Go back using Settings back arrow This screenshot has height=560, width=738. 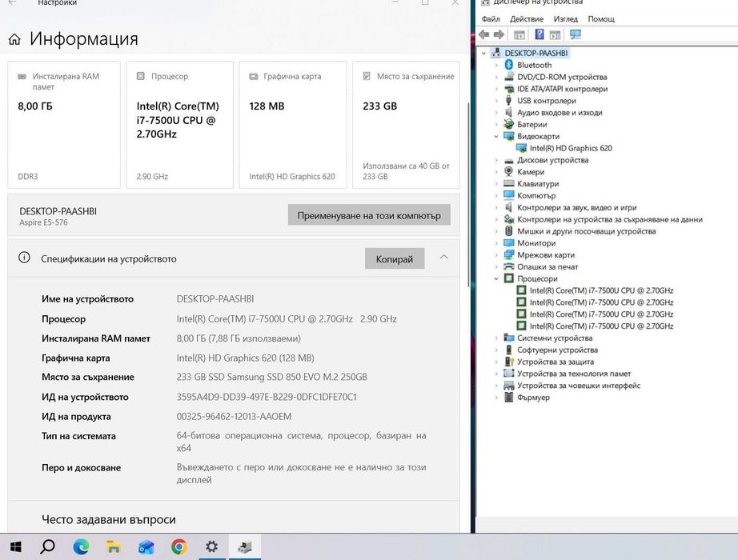(x=13, y=2)
